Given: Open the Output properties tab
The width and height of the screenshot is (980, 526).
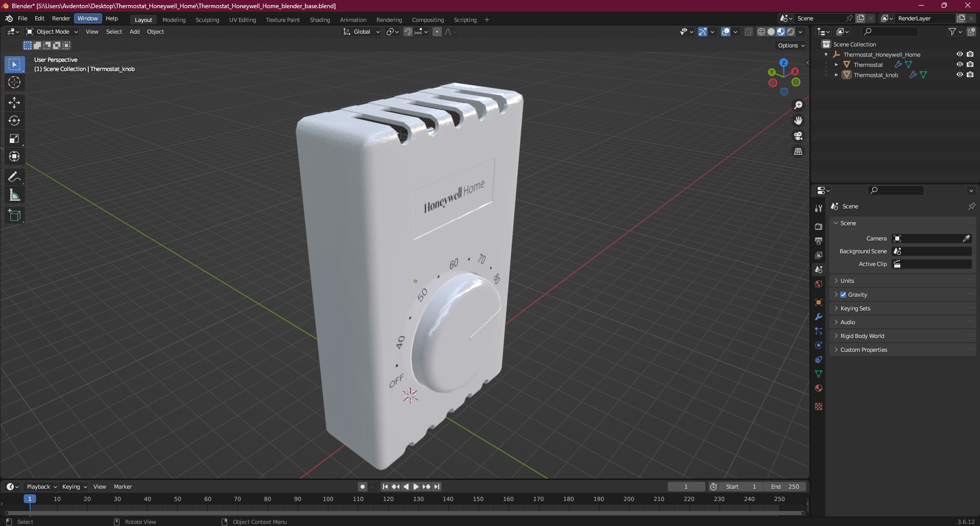Looking at the screenshot, I should point(819,241).
